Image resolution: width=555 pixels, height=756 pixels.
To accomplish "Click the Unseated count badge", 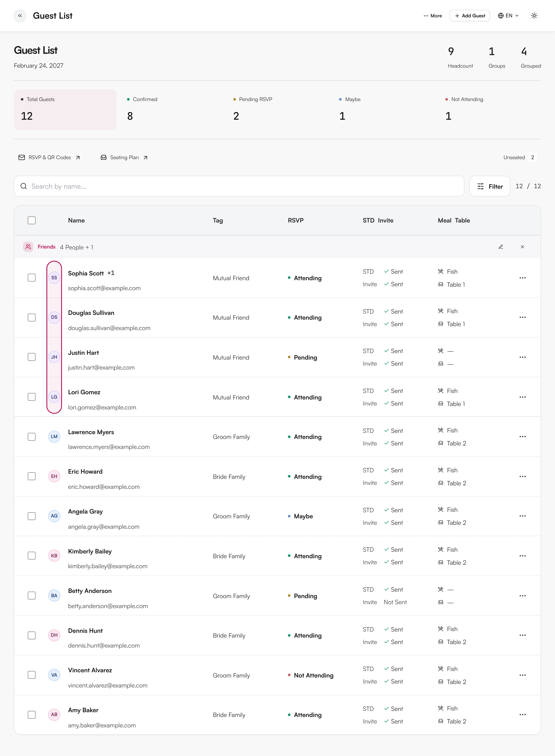I will click(532, 158).
